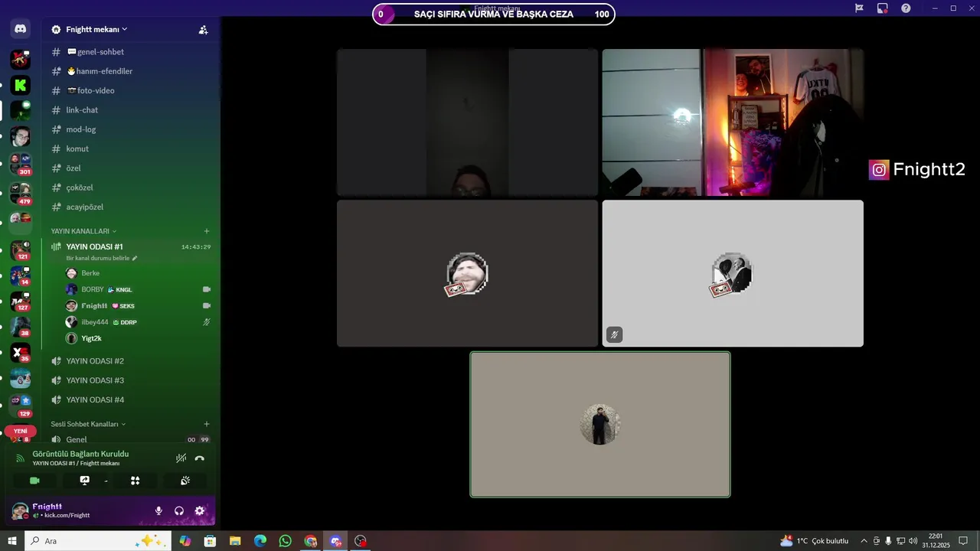
Task: Open WhatsApp from the taskbar
Action: pos(285,541)
